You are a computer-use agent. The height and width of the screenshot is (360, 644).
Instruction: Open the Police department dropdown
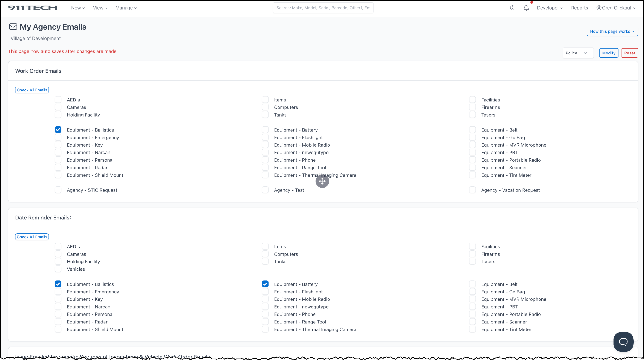[x=578, y=53]
